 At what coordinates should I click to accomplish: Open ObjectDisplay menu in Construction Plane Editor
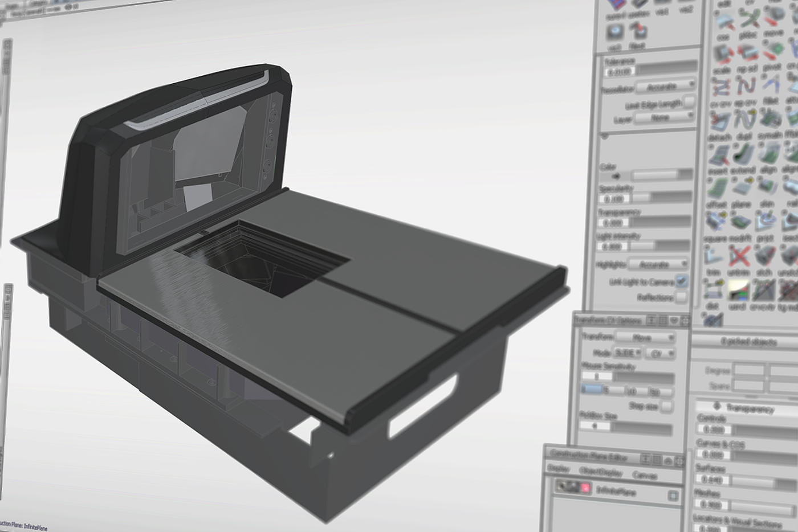pyautogui.click(x=600, y=472)
